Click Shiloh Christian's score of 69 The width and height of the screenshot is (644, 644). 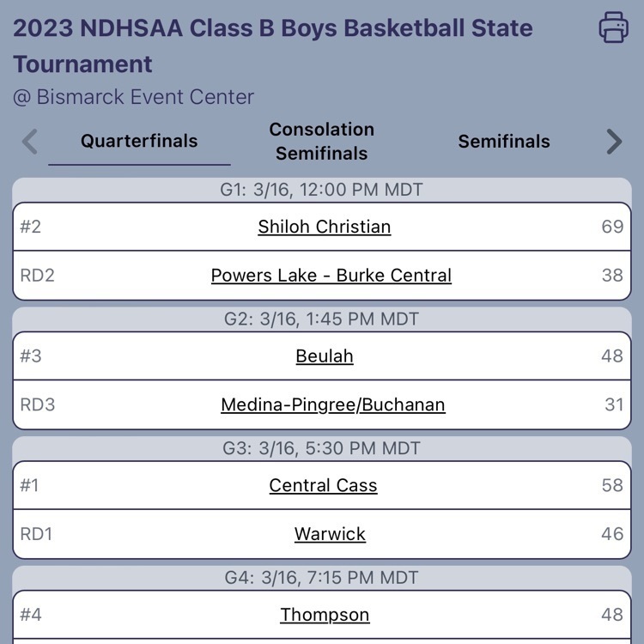click(611, 227)
